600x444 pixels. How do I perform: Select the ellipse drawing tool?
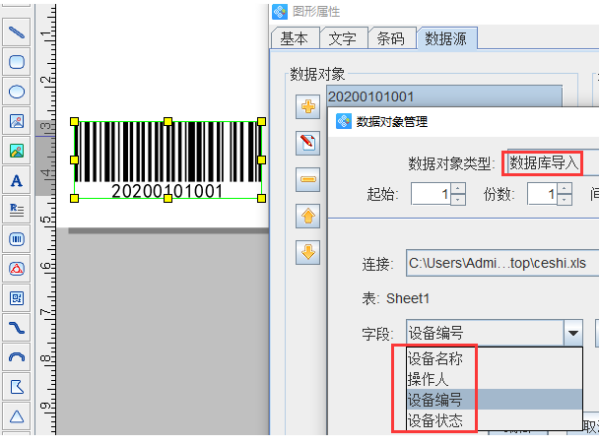[x=16, y=91]
